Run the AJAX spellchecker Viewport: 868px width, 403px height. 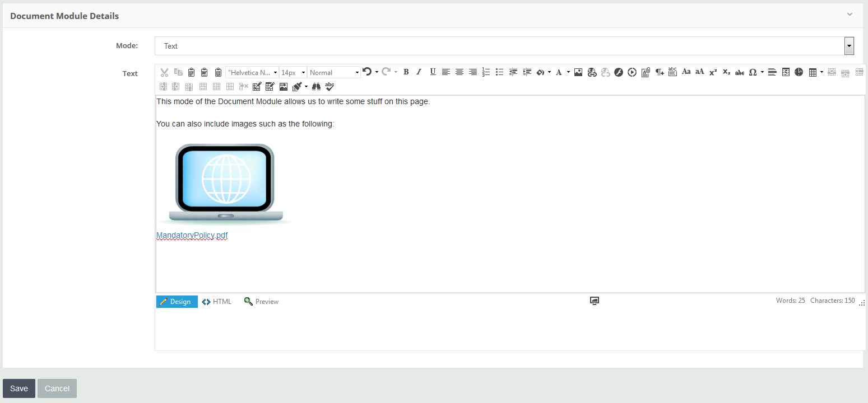coord(329,86)
